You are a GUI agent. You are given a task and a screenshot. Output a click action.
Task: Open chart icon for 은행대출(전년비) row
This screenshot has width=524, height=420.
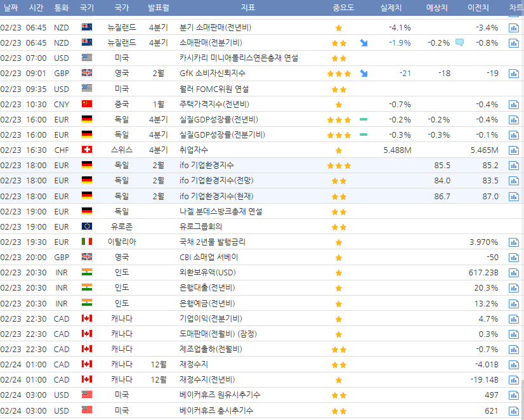(x=514, y=288)
